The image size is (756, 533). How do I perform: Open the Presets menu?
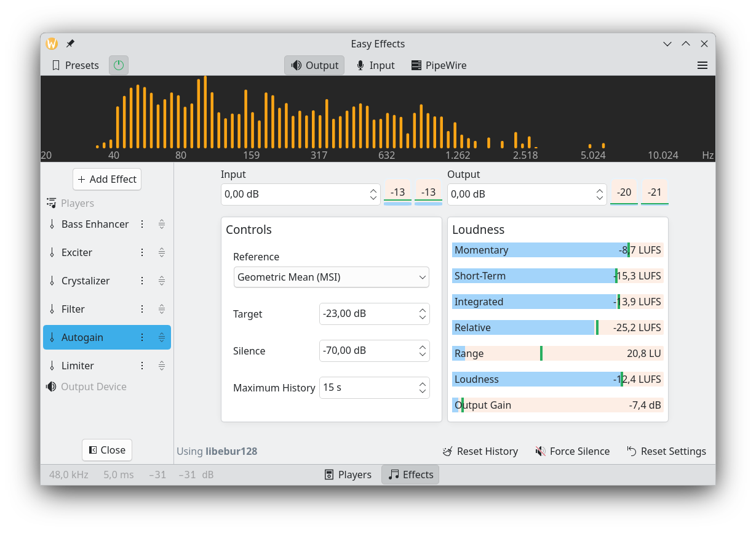pos(74,65)
